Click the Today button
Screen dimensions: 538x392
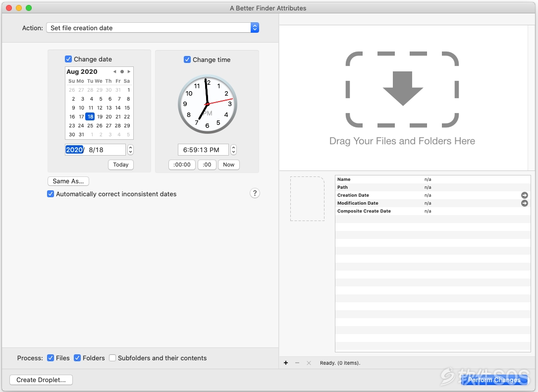121,165
